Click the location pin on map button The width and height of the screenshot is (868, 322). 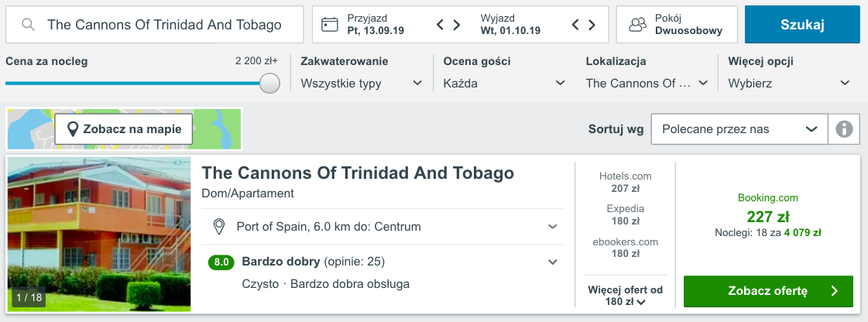pyautogui.click(x=72, y=129)
